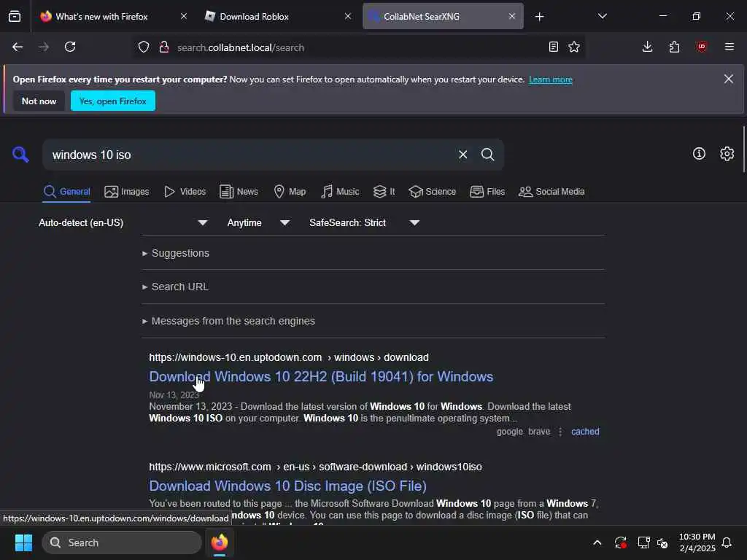
Task: Click the SearXNG logo magnifier
Action: click(20, 155)
